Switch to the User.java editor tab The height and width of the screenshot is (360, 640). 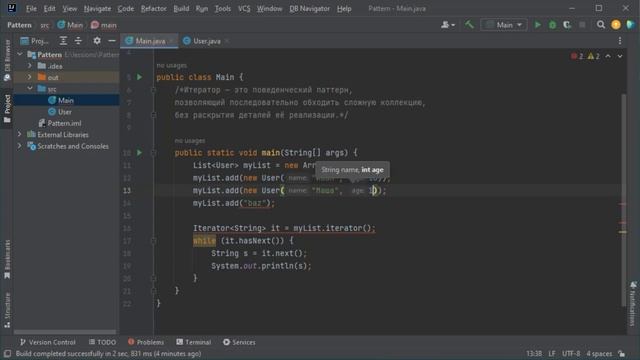(202, 41)
